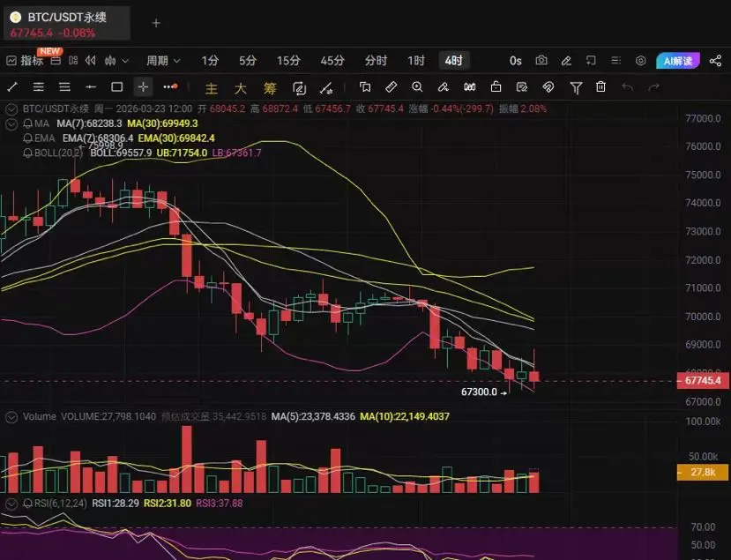
Task: Toggle the 筹 chip distribution button
Action: [x=270, y=88]
